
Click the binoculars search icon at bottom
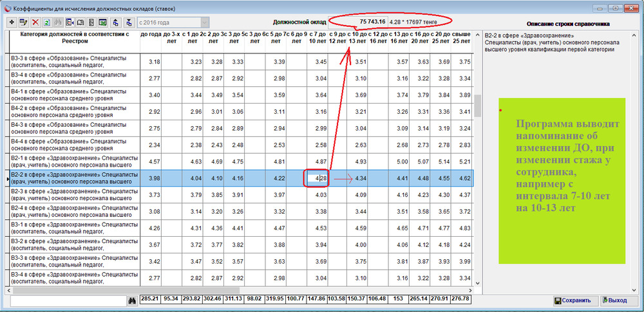coord(132,300)
